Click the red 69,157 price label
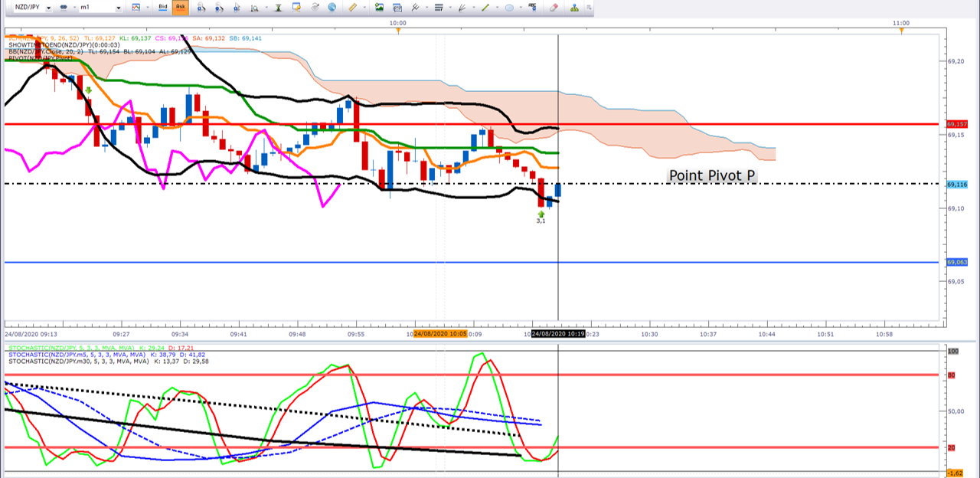This screenshot has width=980, height=478. pos(957,124)
